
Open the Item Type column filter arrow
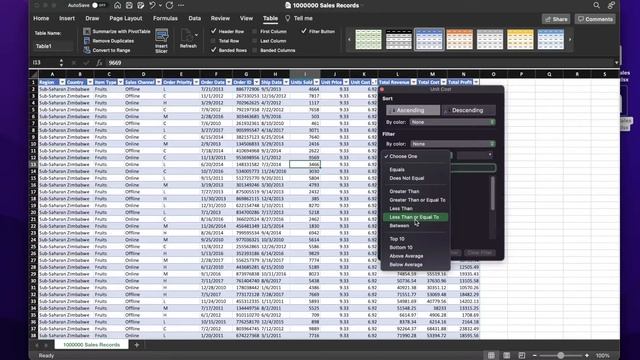point(120,82)
